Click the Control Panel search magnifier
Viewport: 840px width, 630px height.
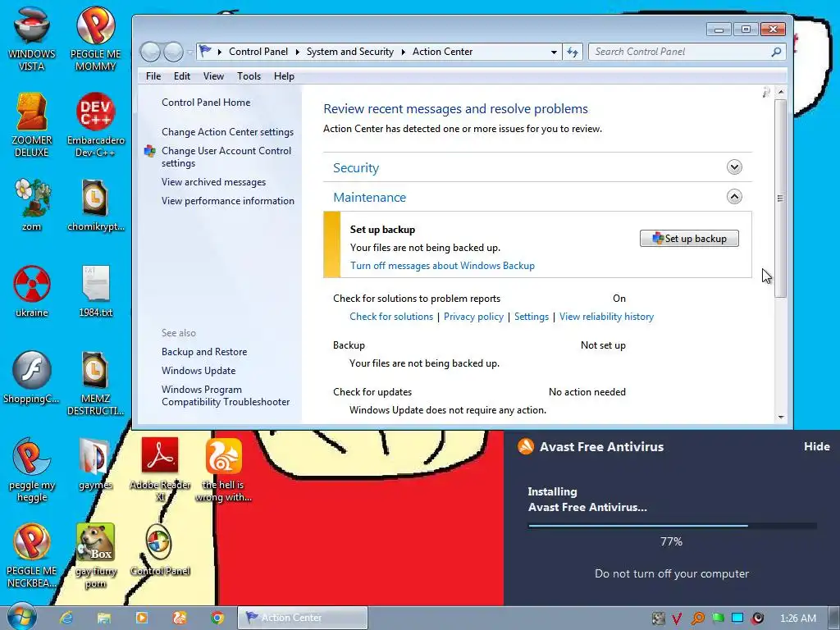[x=776, y=52]
